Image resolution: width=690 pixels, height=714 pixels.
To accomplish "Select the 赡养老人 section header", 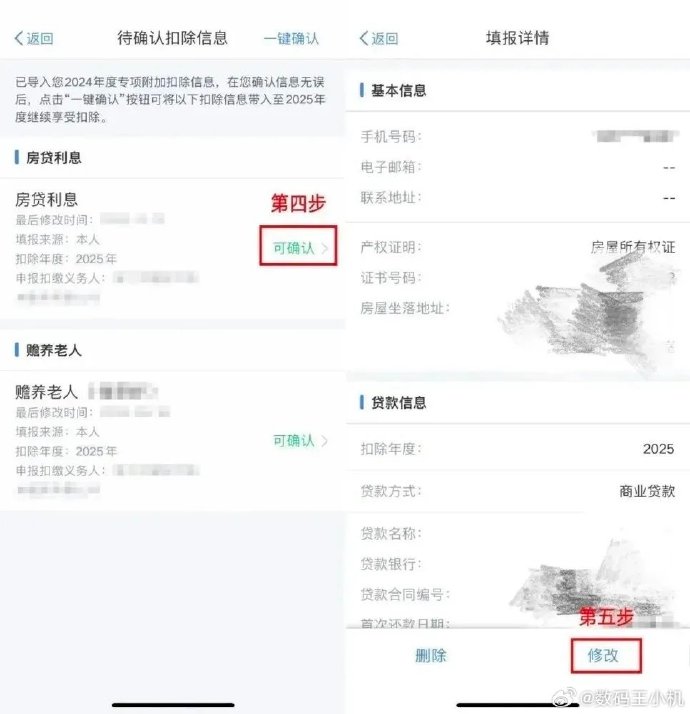I will [x=54, y=350].
